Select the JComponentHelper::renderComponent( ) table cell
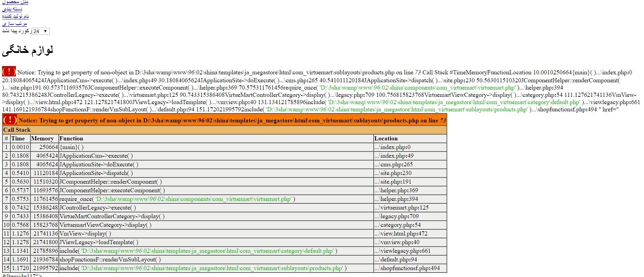Viewport: 644px width, 277px height. pos(216,182)
